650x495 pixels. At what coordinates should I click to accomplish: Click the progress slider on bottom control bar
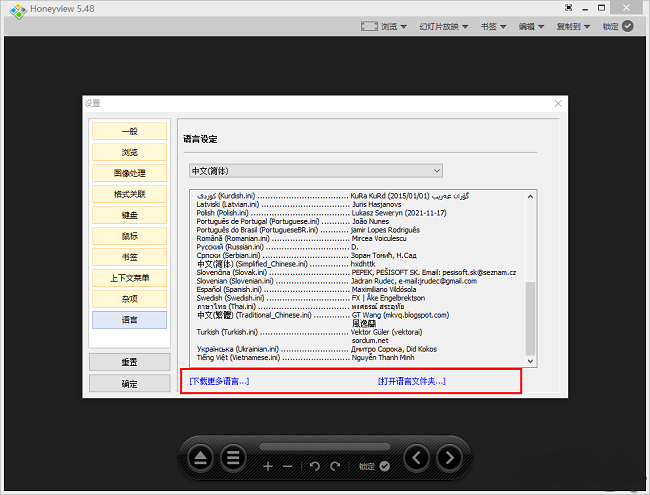coord(325,446)
